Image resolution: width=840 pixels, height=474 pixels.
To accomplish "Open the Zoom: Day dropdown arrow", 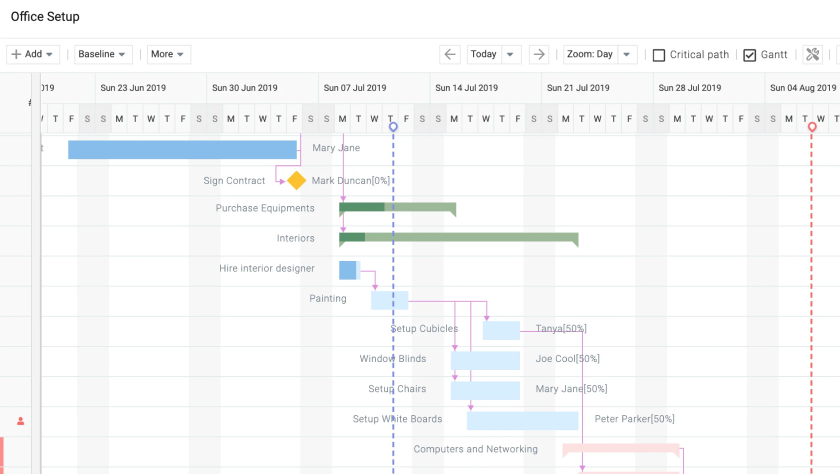I will click(627, 55).
